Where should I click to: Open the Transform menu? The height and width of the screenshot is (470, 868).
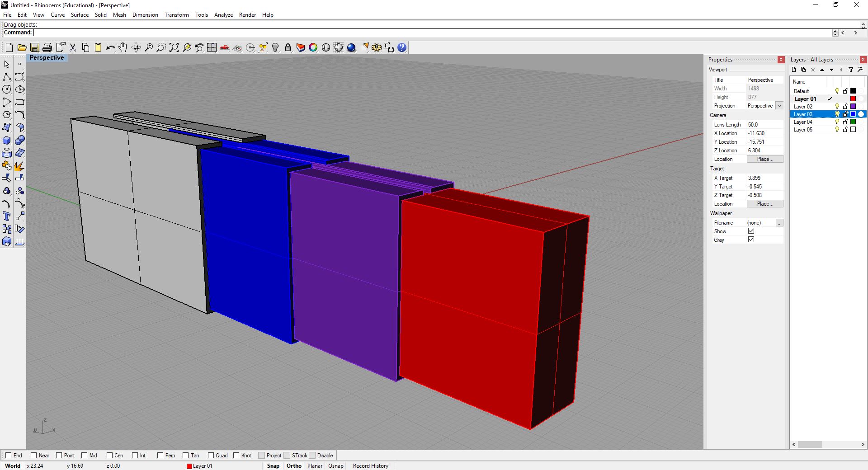[x=176, y=15]
